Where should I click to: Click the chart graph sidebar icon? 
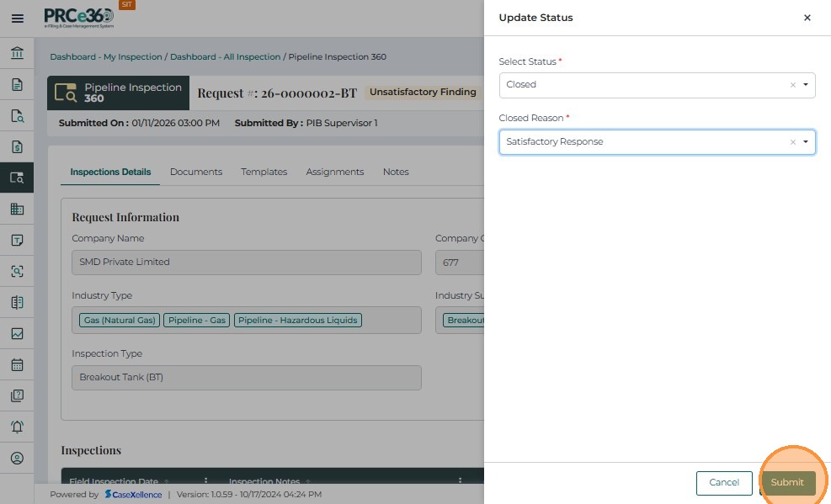pyautogui.click(x=17, y=334)
